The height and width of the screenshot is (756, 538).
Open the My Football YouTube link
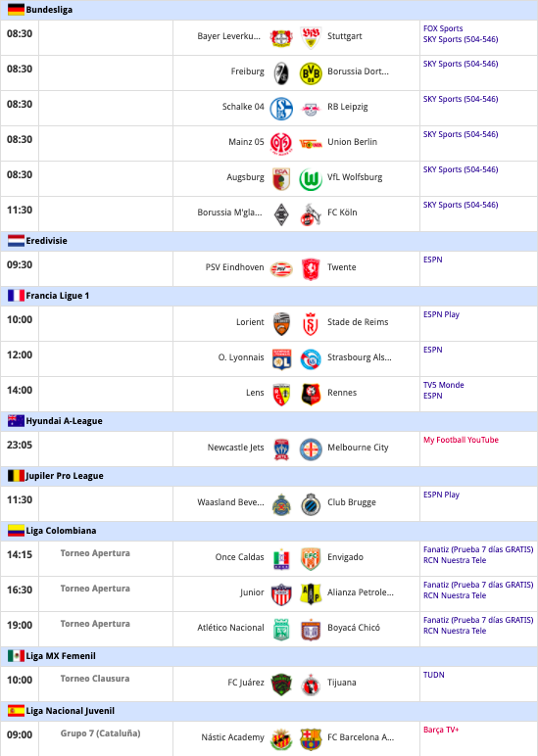click(461, 440)
